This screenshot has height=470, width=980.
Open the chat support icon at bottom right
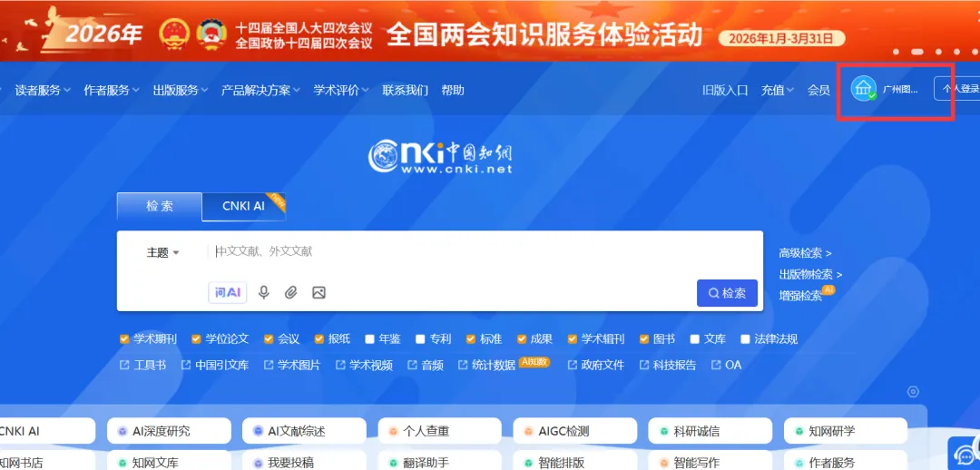point(965,455)
